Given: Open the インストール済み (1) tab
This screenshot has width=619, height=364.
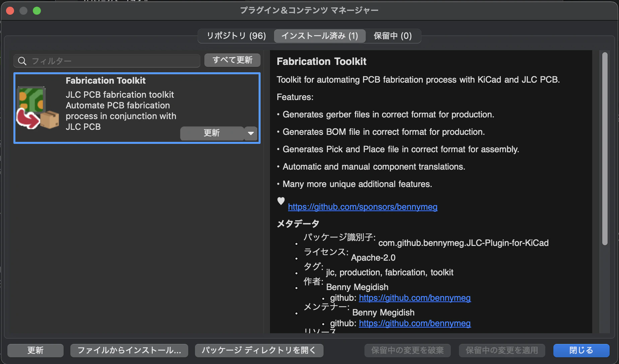Looking at the screenshot, I should coord(319,36).
